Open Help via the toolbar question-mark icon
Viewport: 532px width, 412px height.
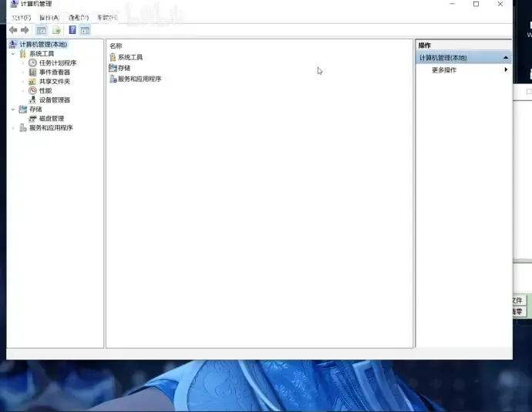[x=72, y=30]
